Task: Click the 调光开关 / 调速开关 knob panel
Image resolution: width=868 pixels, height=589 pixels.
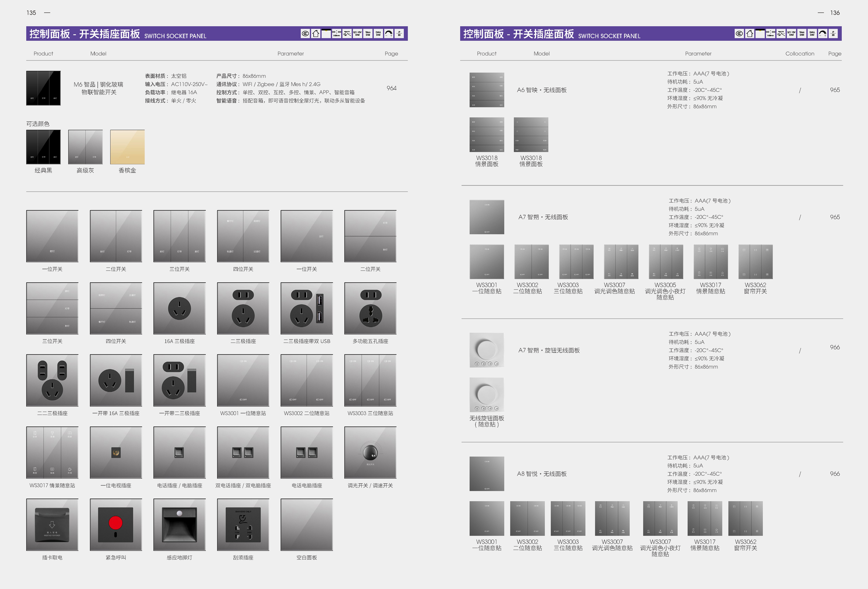Action: [370, 452]
